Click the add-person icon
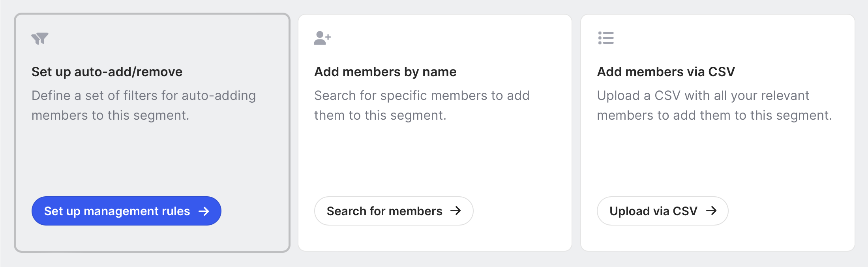Screen dimensions: 868x267 (322, 38)
